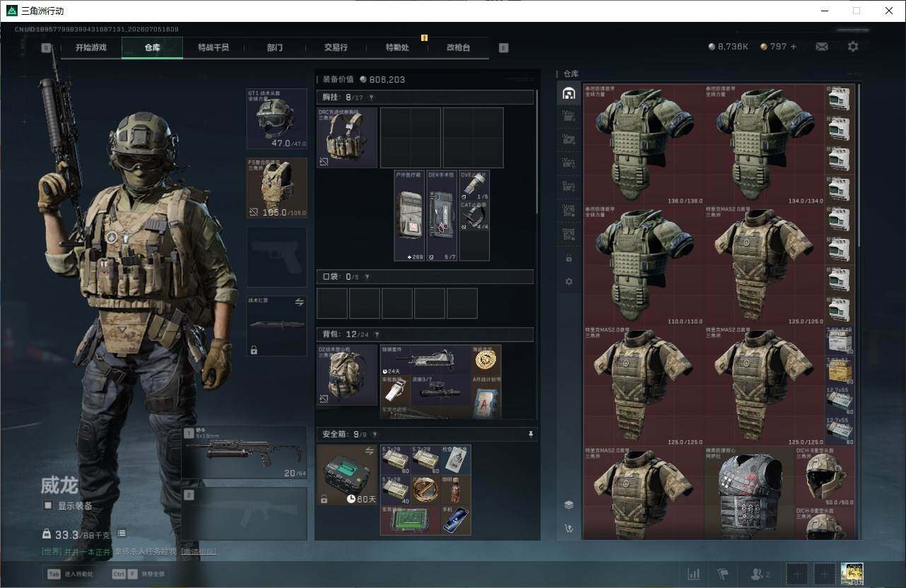Open the 特勤处 tab

[397, 47]
